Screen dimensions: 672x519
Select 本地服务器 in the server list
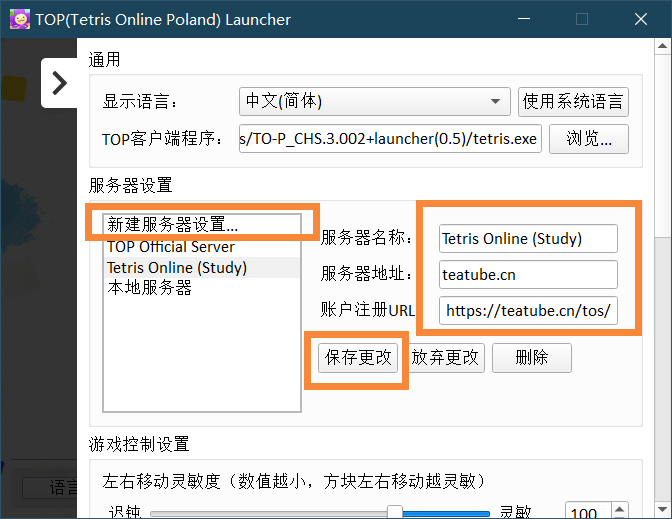[x=149, y=287]
